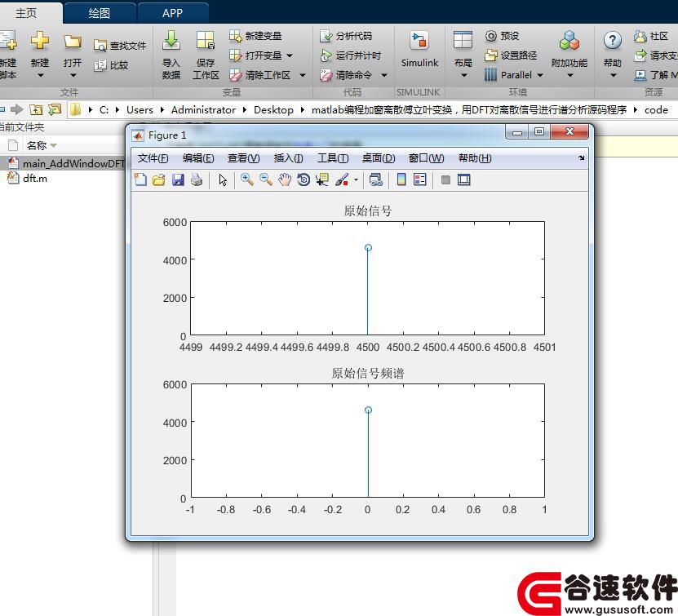
Task: Click the 打开变量 button
Action: point(255,55)
